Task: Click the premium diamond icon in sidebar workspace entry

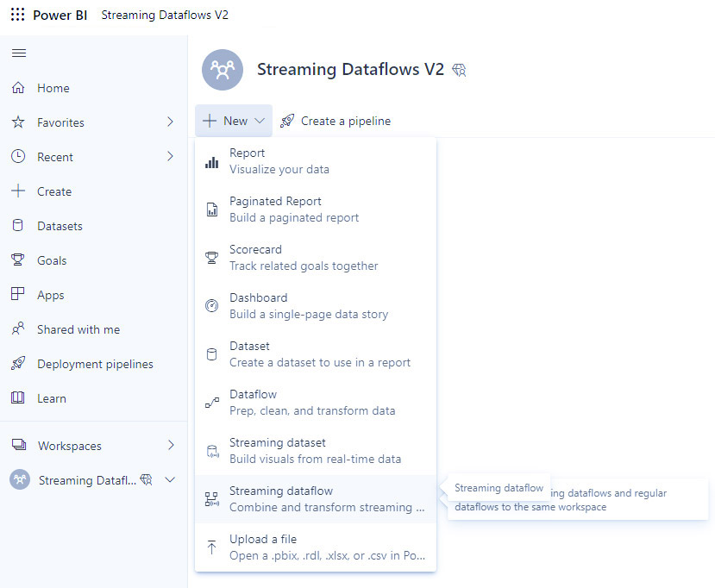Action: point(146,479)
